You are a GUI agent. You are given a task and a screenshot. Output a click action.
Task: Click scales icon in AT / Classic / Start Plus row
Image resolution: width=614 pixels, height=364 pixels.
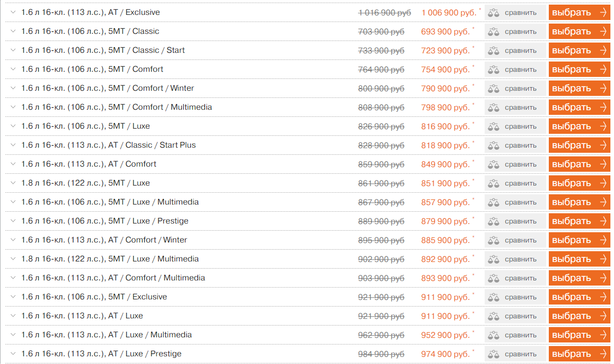pyautogui.click(x=493, y=146)
